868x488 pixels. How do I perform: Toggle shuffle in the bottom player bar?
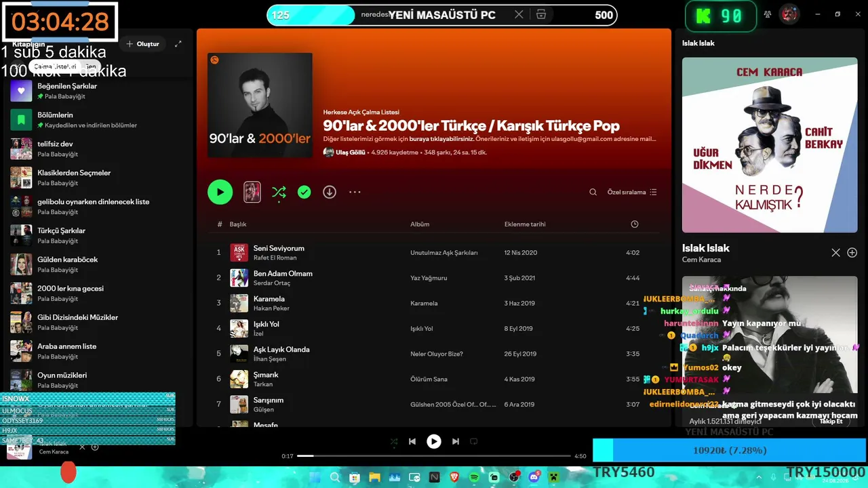394,441
